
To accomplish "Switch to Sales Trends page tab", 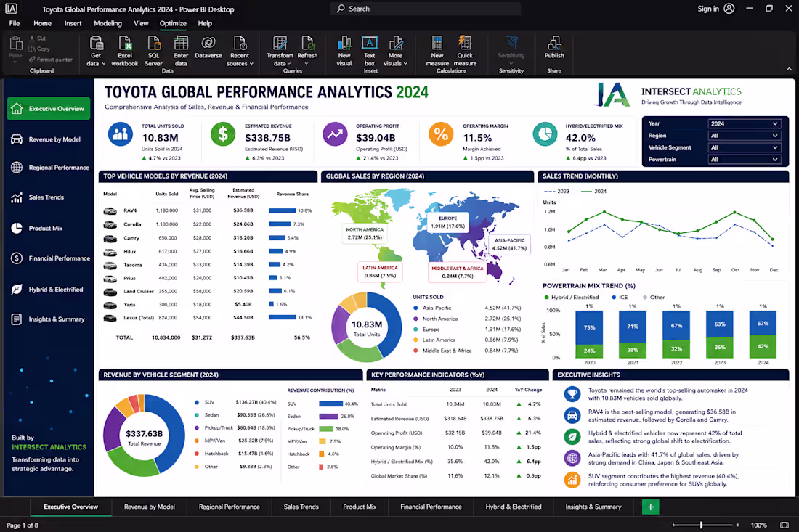I will coord(301,507).
